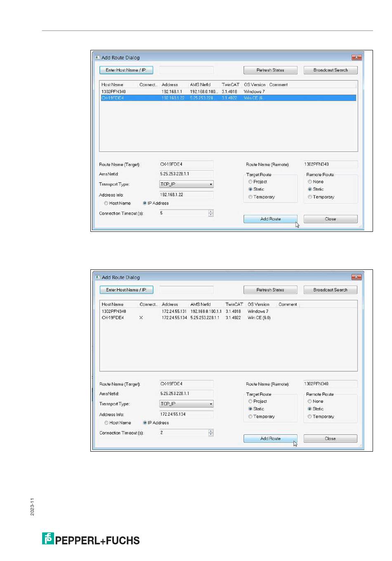
Task: Select Target Route Temporary radio in lower dialog
Action: (x=250, y=417)
